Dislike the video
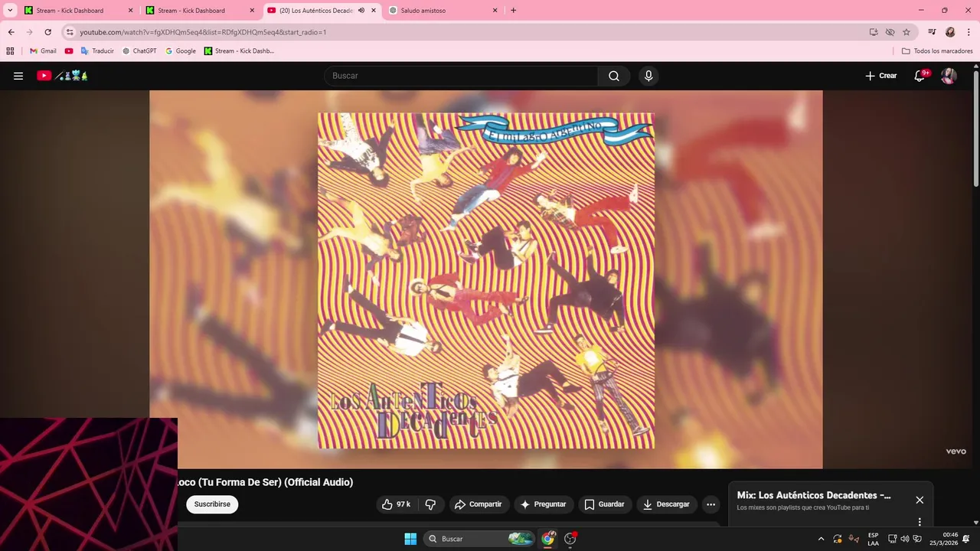This screenshot has width=980, height=551. pyautogui.click(x=430, y=504)
